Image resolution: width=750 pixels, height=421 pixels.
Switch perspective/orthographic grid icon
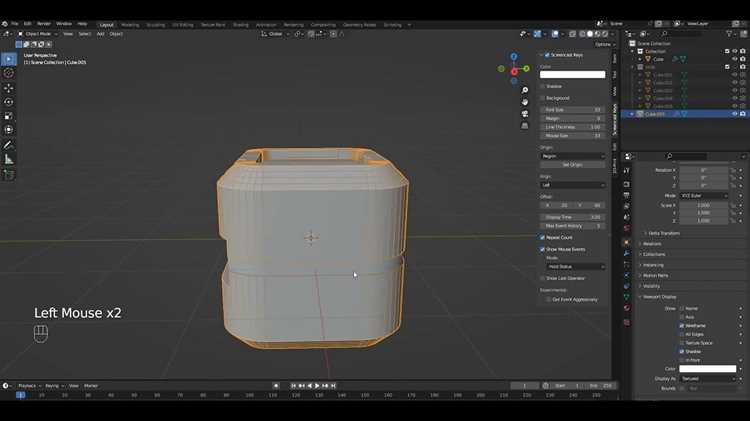(525, 125)
